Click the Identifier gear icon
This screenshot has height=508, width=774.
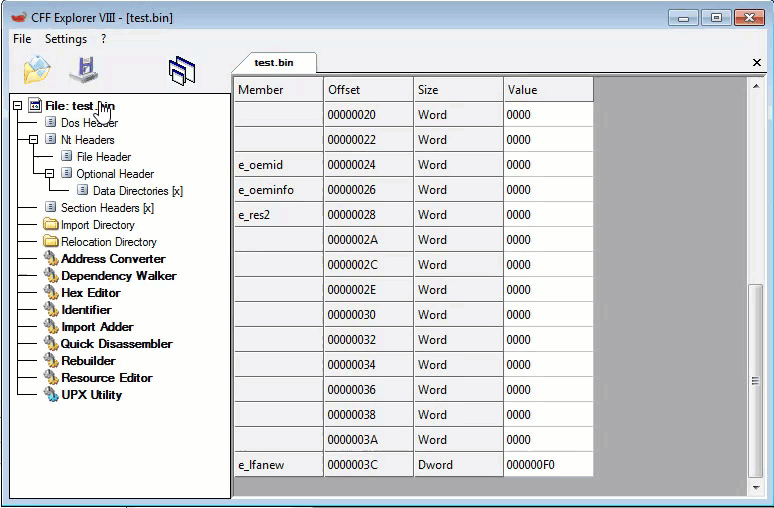pos(51,309)
